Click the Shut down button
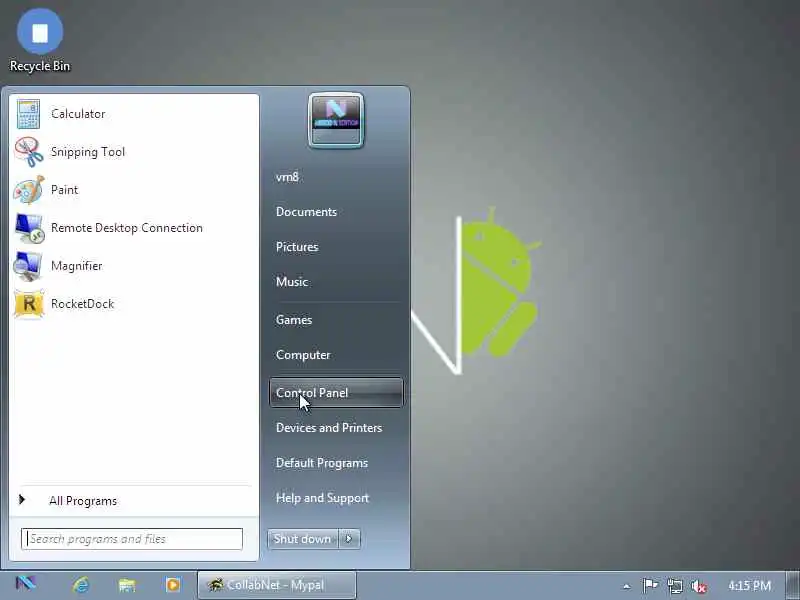Screen dimensions: 800x600 click(302, 539)
